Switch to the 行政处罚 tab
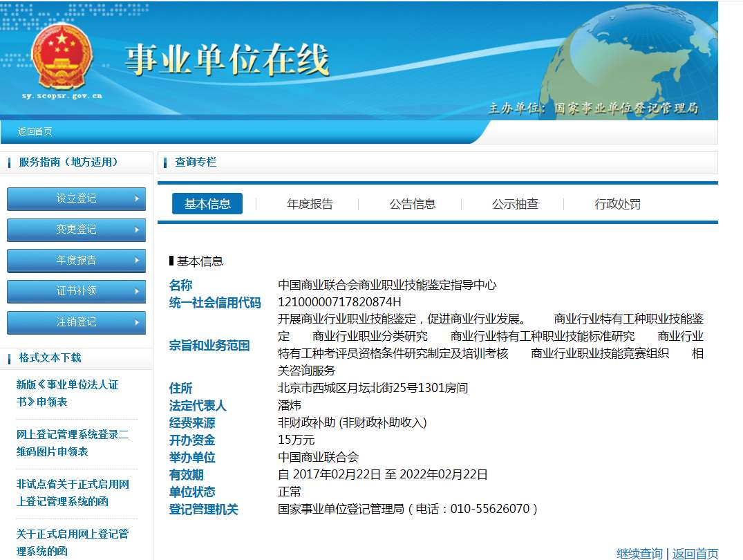Viewport: 743px width, 560px height. pos(617,205)
